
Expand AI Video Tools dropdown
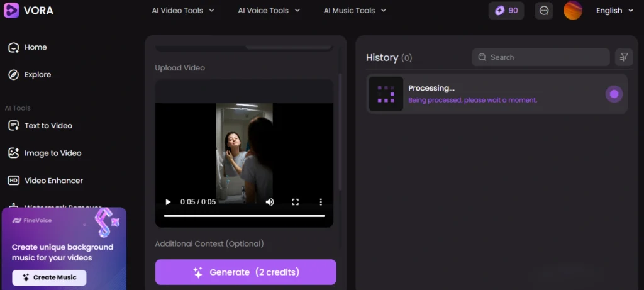pyautogui.click(x=183, y=11)
